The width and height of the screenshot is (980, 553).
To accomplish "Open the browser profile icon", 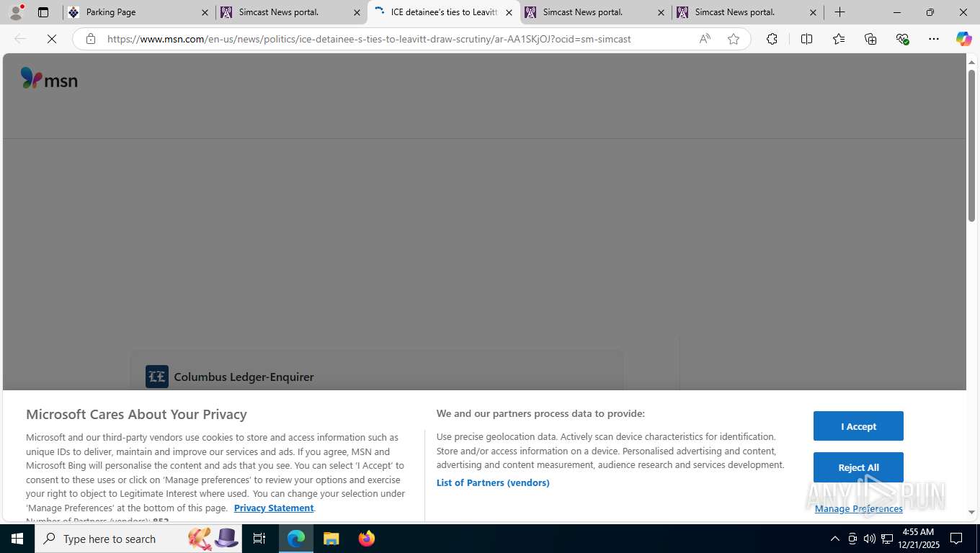I will point(16,12).
